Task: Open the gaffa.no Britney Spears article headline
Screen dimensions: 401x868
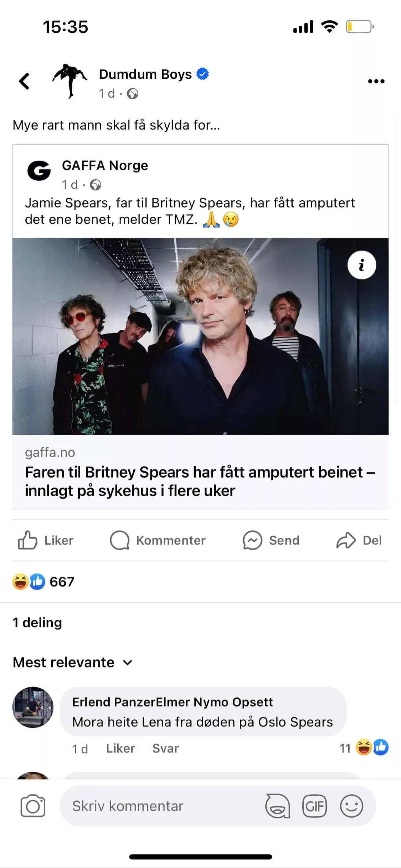Action: (x=200, y=481)
